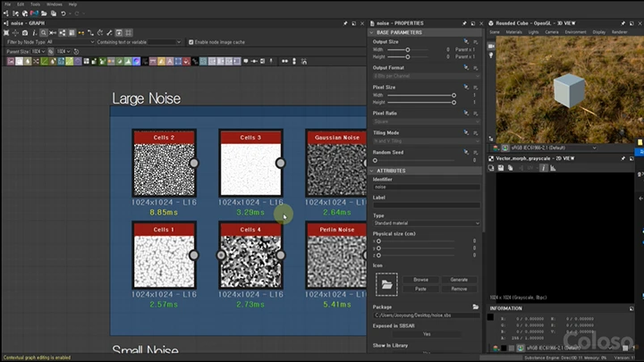This screenshot has height=362, width=644.
Task: Click the histogram icon in the 2D view toolbar
Action: pos(553,168)
